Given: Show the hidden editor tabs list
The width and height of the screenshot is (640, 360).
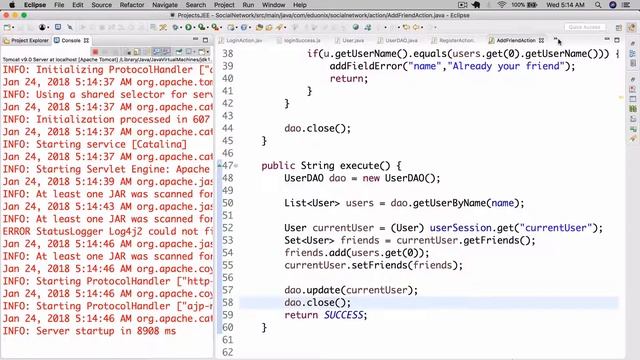Looking at the screenshot, I should pos(556,39).
